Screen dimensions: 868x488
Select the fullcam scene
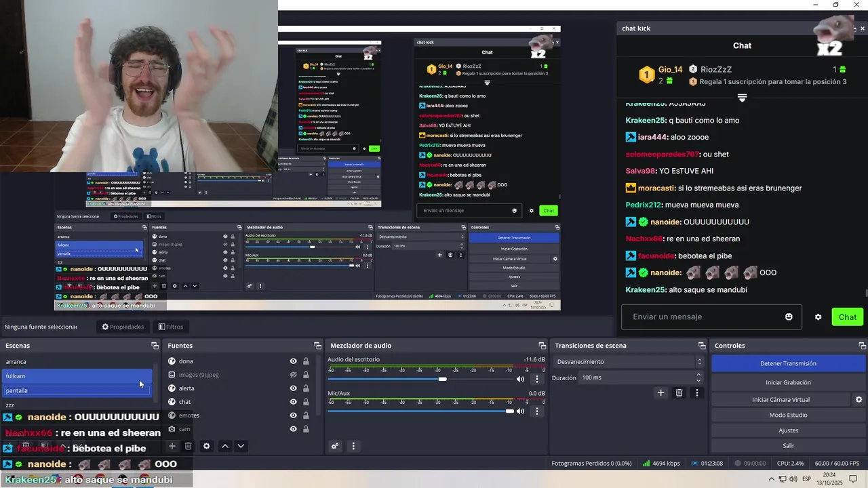(x=78, y=376)
